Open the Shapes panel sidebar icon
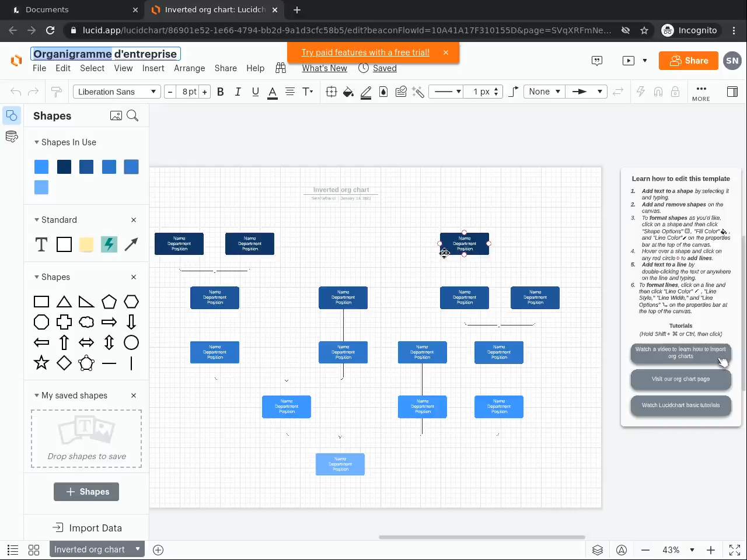The image size is (747, 560). tap(12, 116)
